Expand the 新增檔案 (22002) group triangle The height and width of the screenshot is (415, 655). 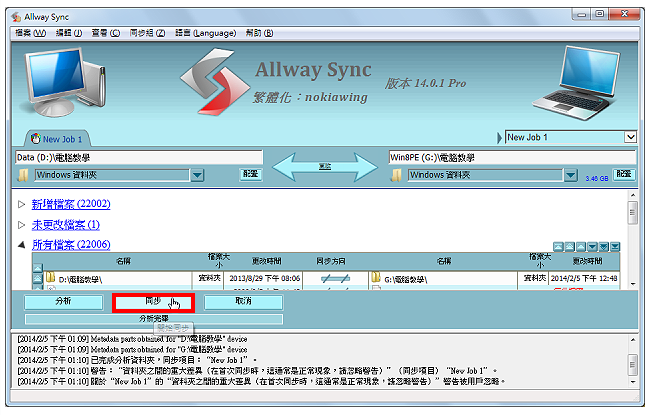[x=22, y=204]
